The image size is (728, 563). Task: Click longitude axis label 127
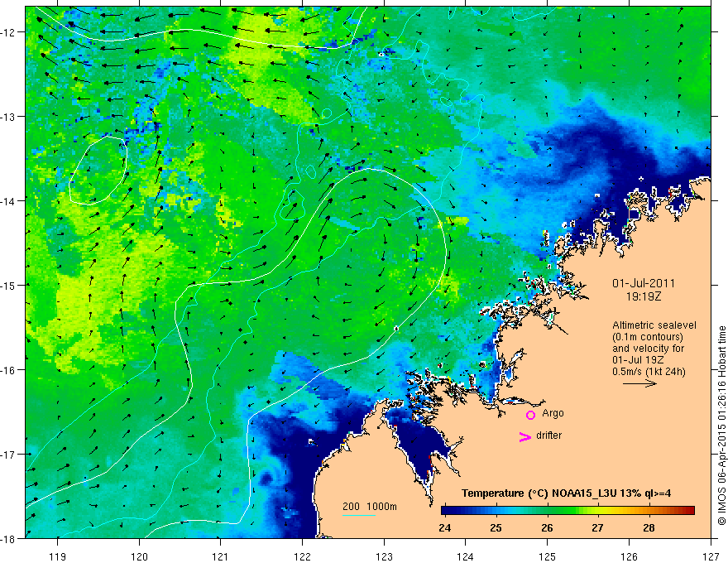pyautogui.click(x=711, y=556)
